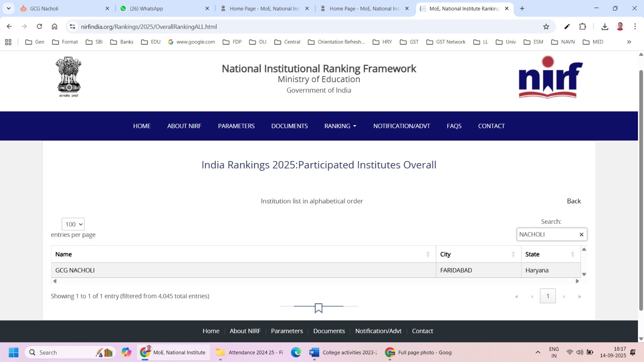644x362 pixels.
Task: Open the SBI bookmark folder
Action: 94,42
